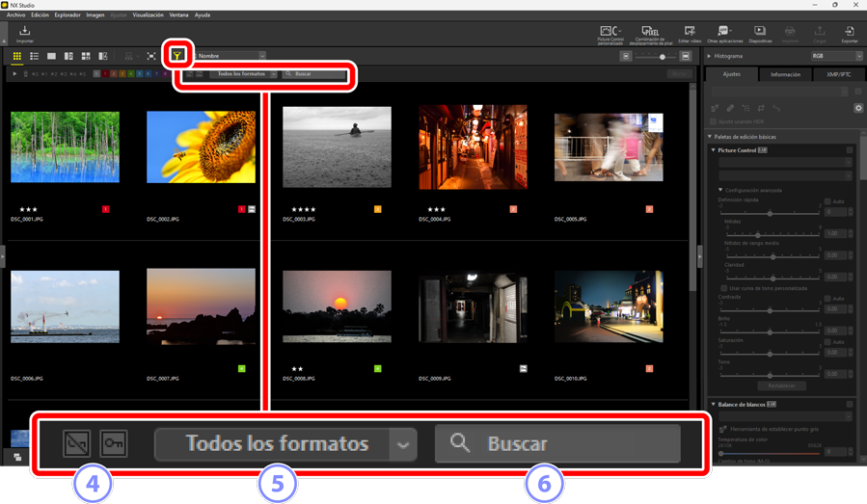
Task: Check Usar curva de tono personalizada
Action: click(x=723, y=288)
